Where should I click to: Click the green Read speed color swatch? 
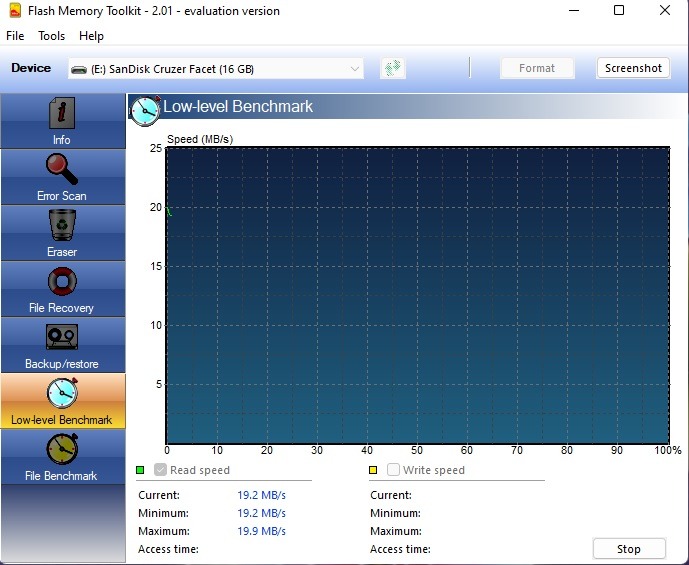coord(140,470)
